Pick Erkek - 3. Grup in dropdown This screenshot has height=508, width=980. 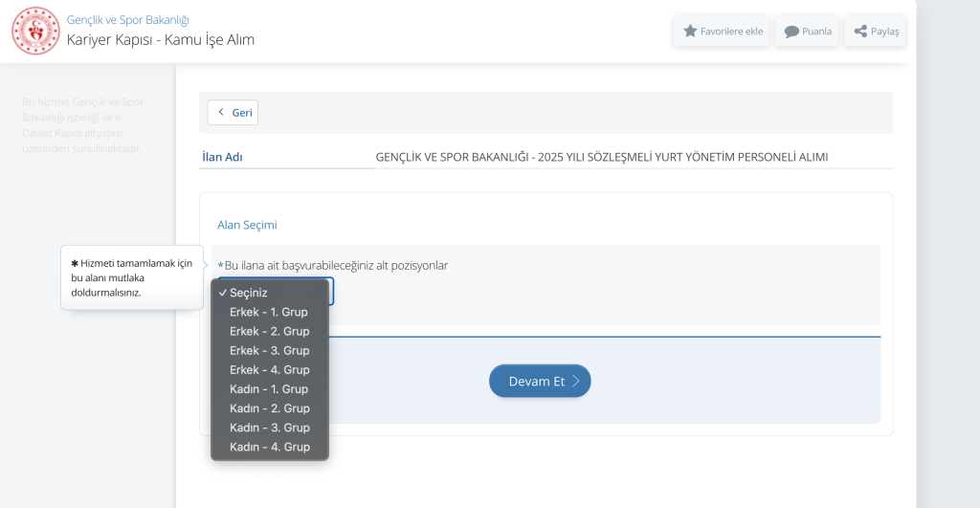269,350
